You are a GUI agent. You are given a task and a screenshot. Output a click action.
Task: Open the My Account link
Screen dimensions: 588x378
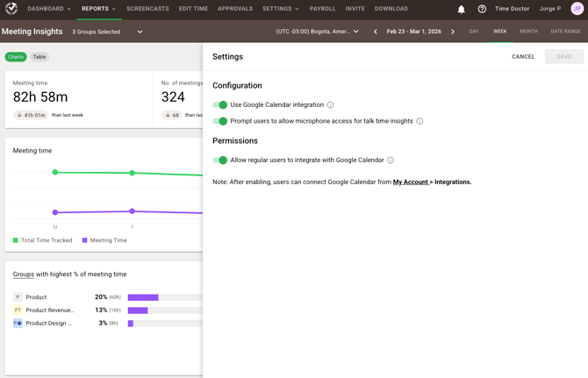click(410, 182)
